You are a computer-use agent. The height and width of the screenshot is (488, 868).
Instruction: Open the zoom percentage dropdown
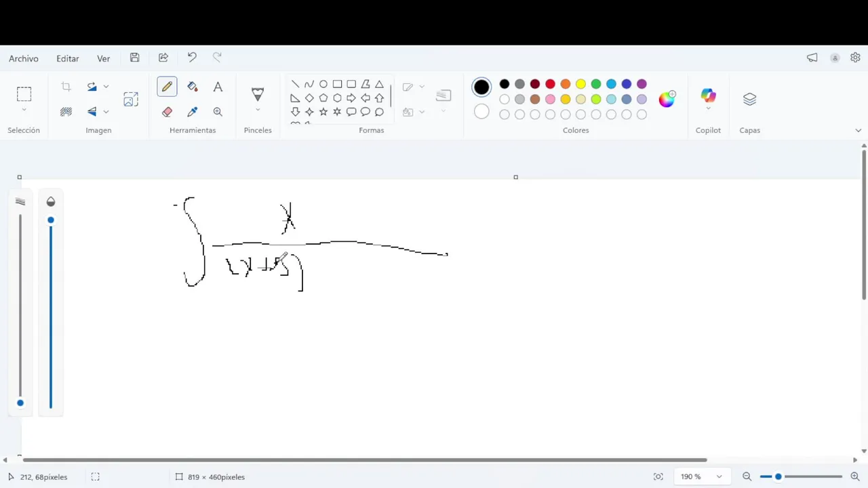click(x=719, y=476)
